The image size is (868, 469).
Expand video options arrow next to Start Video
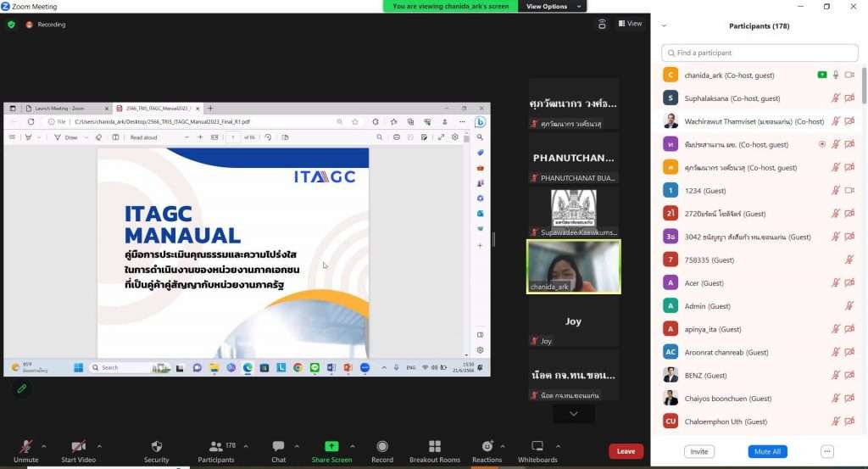click(99, 446)
